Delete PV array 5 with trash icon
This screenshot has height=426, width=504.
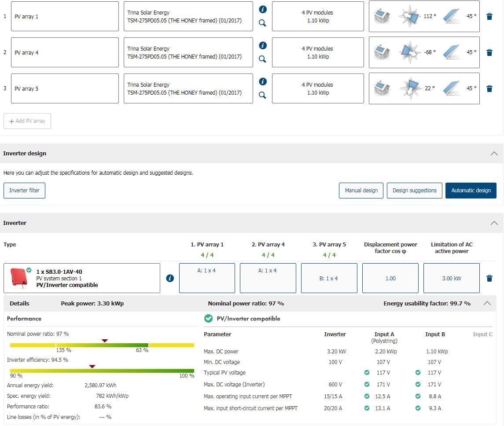pyautogui.click(x=489, y=88)
